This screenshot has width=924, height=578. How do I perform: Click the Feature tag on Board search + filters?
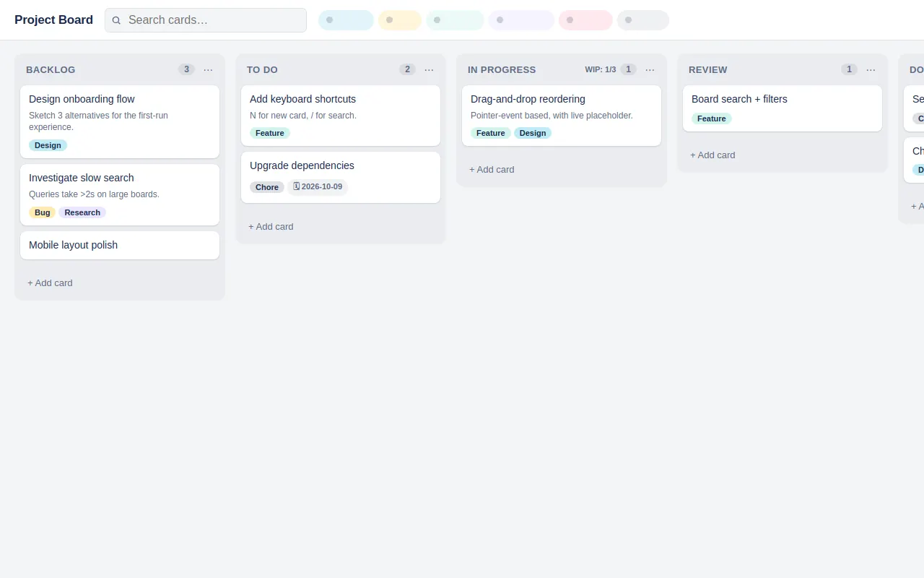tap(712, 118)
